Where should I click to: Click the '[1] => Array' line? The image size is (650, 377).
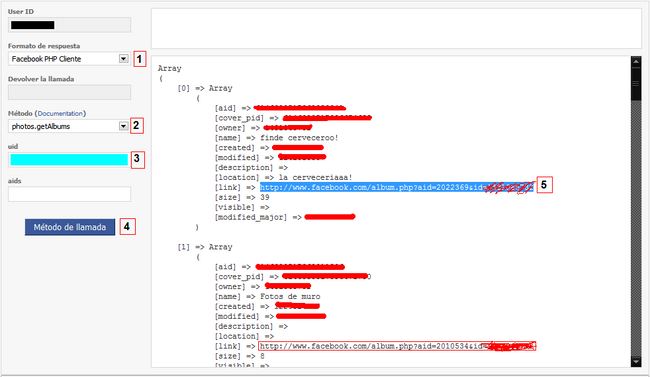205,247
